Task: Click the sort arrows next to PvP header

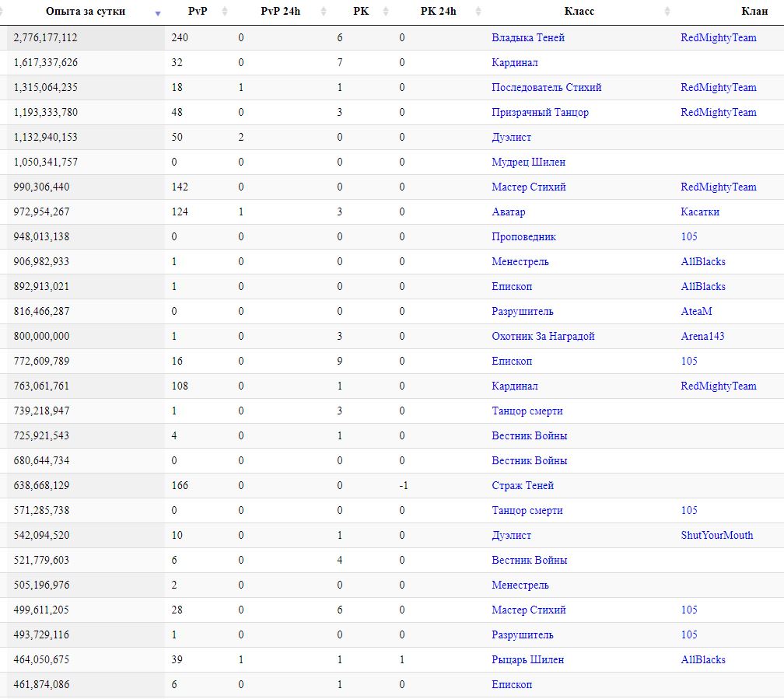Action: tap(225, 12)
